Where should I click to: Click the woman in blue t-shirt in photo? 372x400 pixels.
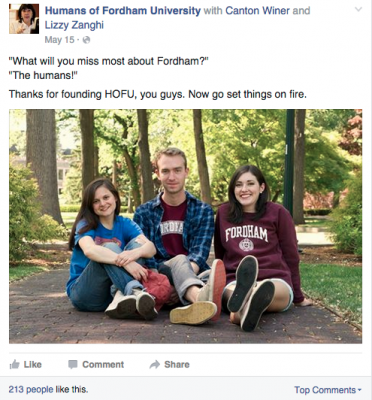pyautogui.click(x=108, y=248)
